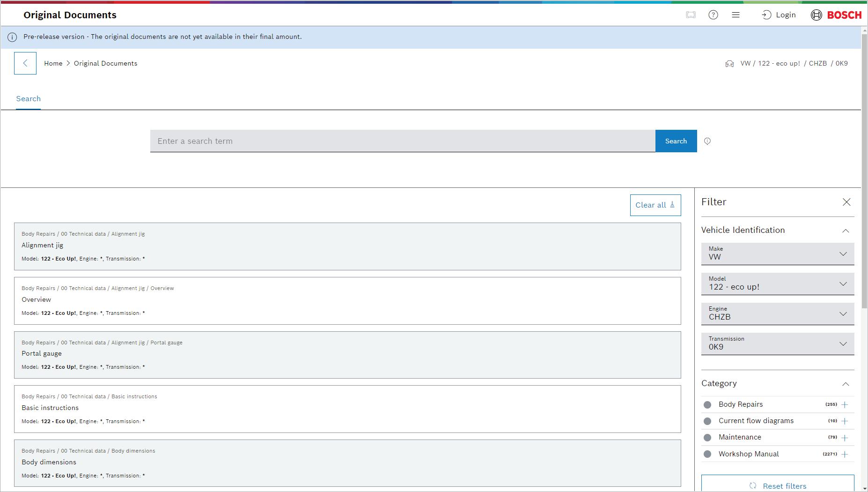
Task: Select the Maintenance category radio
Action: coord(707,438)
